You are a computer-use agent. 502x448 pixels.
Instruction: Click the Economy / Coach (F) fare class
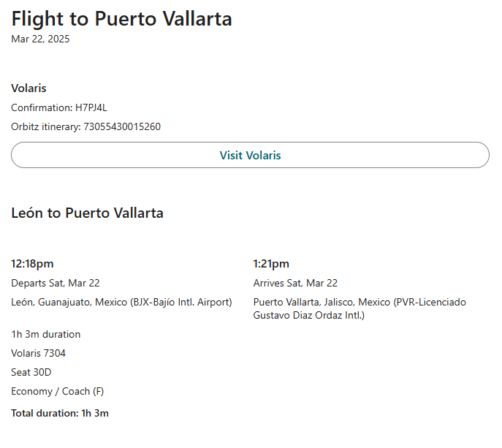[58, 391]
